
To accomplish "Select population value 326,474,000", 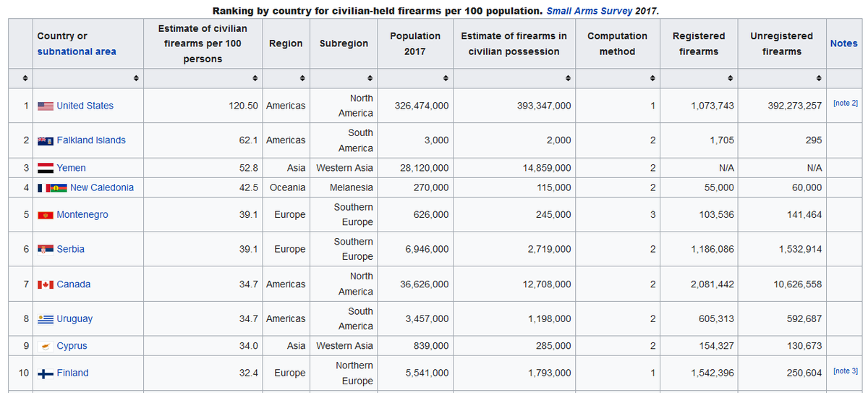I will point(422,106).
